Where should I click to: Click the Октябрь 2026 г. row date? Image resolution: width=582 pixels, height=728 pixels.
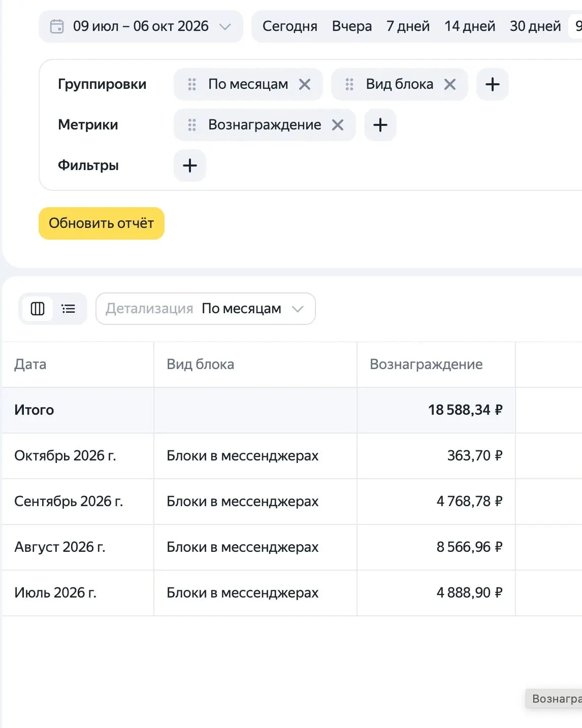65,456
